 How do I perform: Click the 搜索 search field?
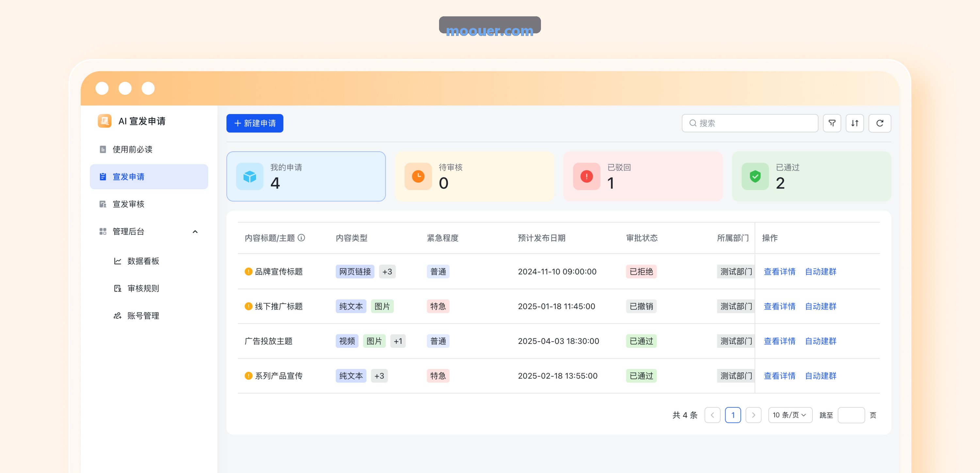click(750, 123)
